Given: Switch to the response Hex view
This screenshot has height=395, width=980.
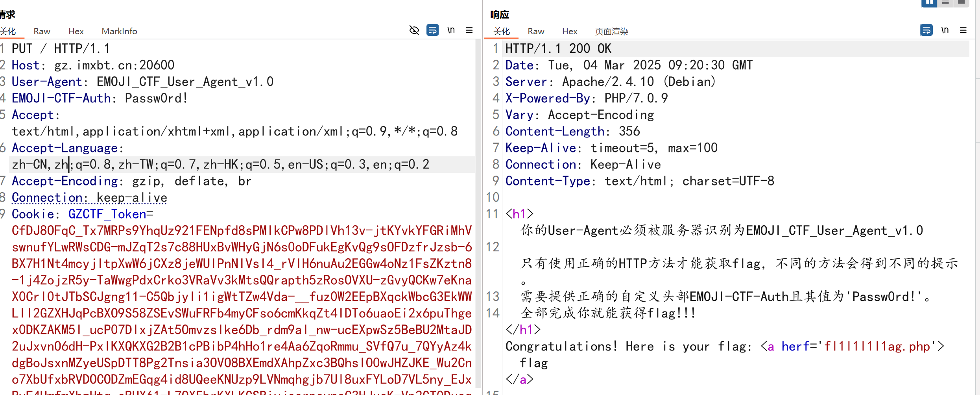Looking at the screenshot, I should [x=569, y=31].
